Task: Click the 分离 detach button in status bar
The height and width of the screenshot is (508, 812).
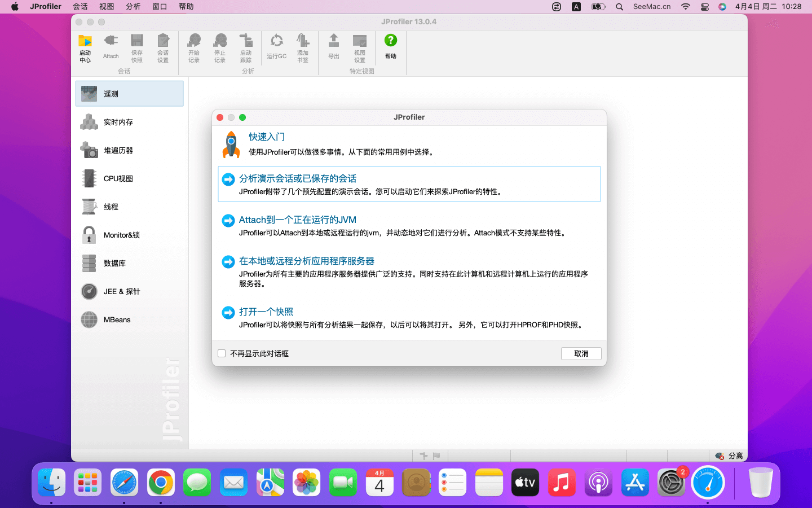Action: tap(729, 456)
